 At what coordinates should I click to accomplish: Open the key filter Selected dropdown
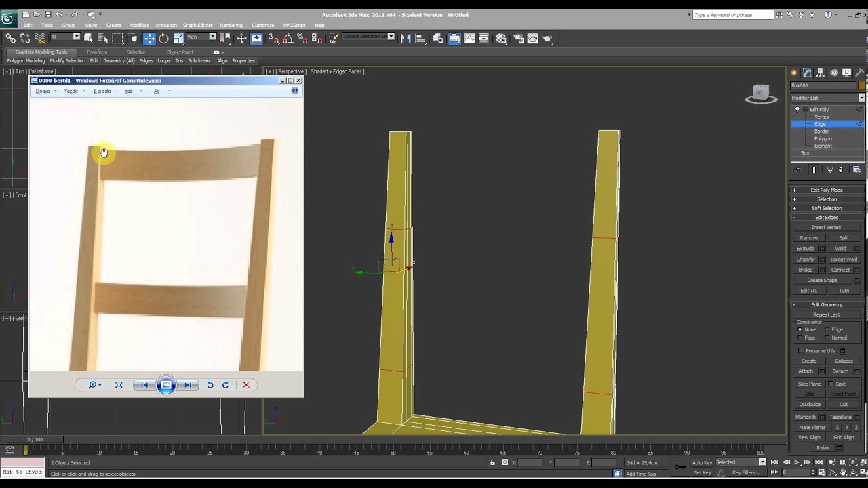click(741, 462)
